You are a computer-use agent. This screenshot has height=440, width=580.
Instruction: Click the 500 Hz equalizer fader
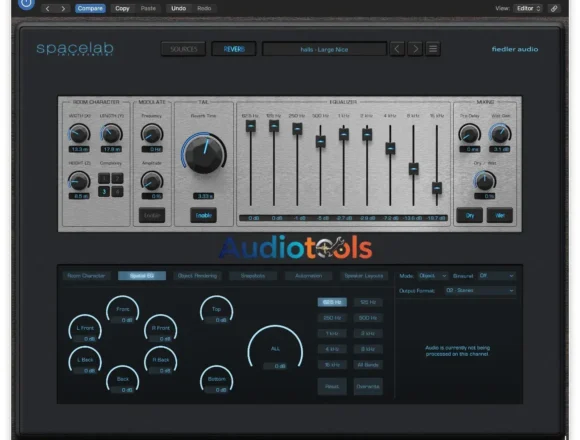320,142
